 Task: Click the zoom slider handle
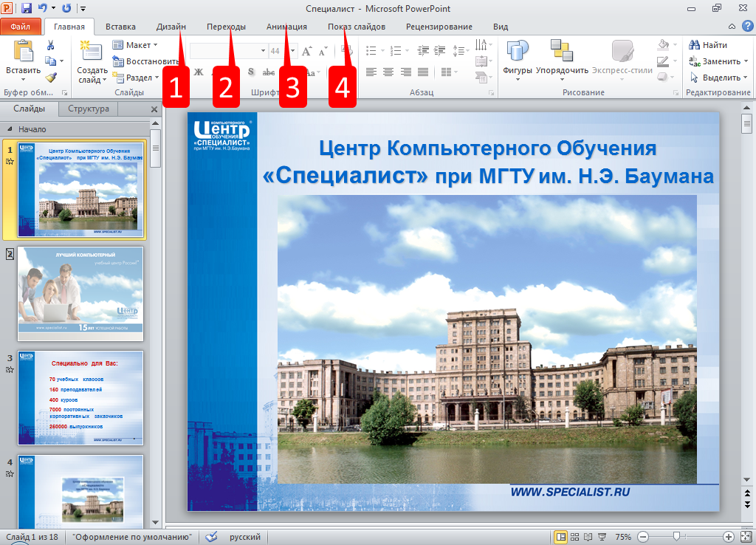(676, 537)
